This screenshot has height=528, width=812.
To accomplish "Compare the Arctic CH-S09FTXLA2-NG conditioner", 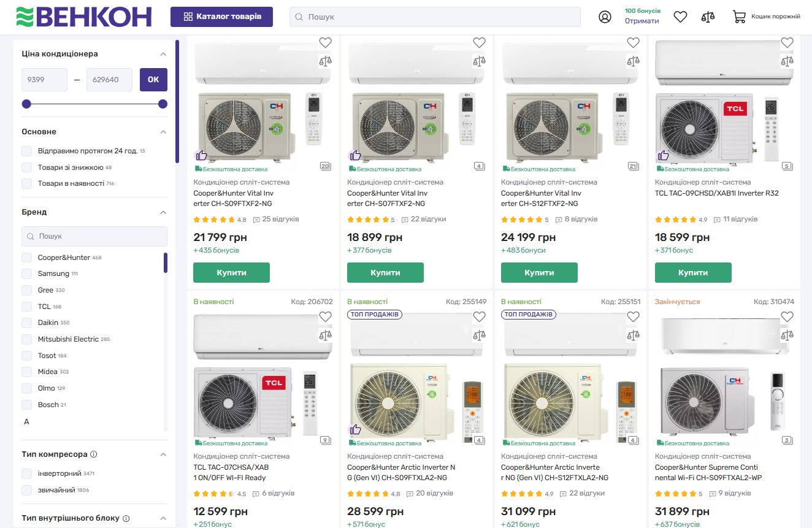I will click(x=479, y=335).
